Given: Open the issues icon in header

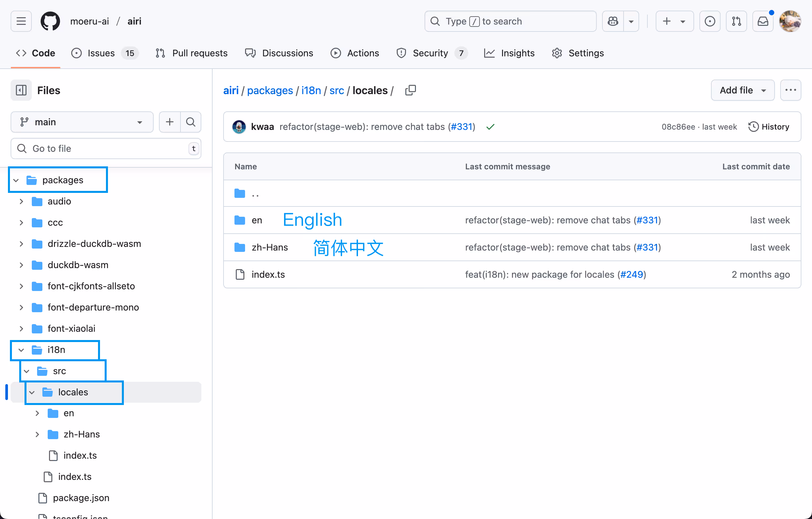Looking at the screenshot, I should click(x=710, y=21).
